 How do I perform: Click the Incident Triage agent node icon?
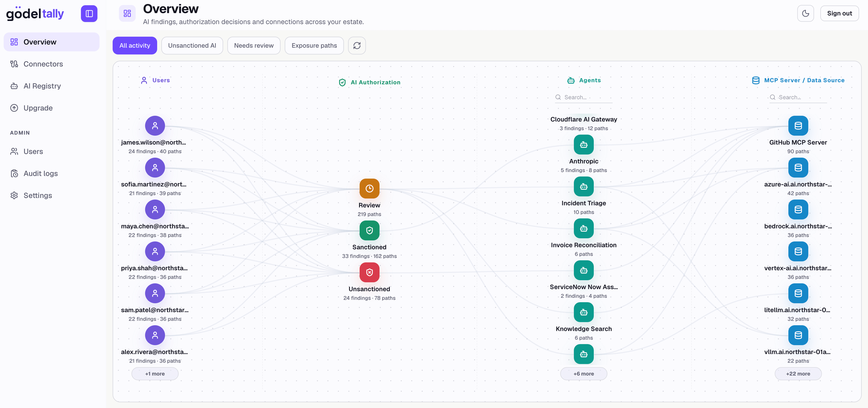click(584, 186)
